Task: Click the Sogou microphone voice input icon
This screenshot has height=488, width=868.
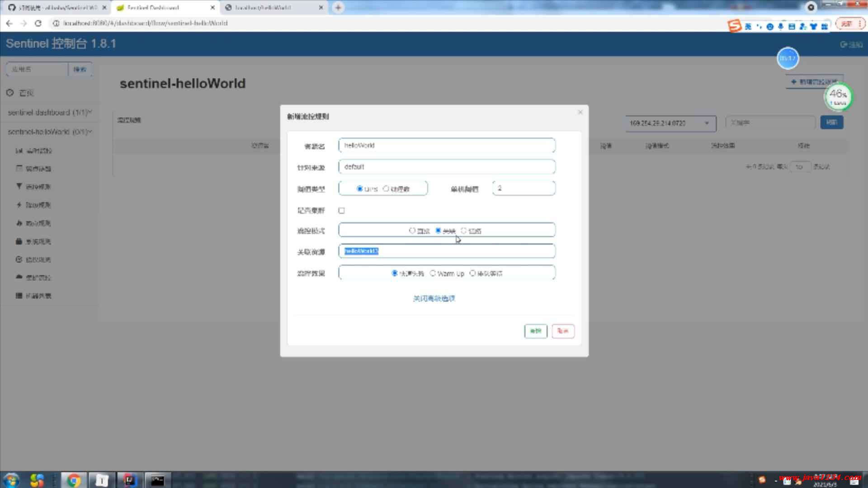Action: click(781, 27)
